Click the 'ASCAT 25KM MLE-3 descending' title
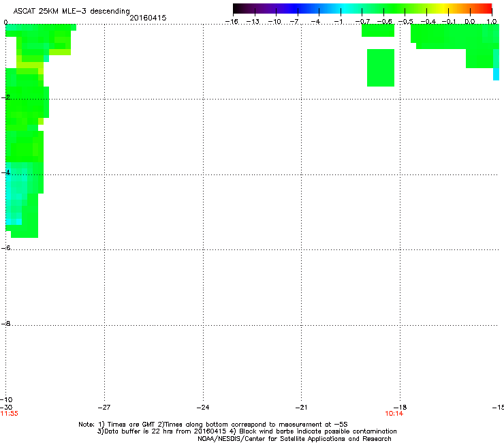The height and width of the screenshot is (443, 504). tap(72, 11)
